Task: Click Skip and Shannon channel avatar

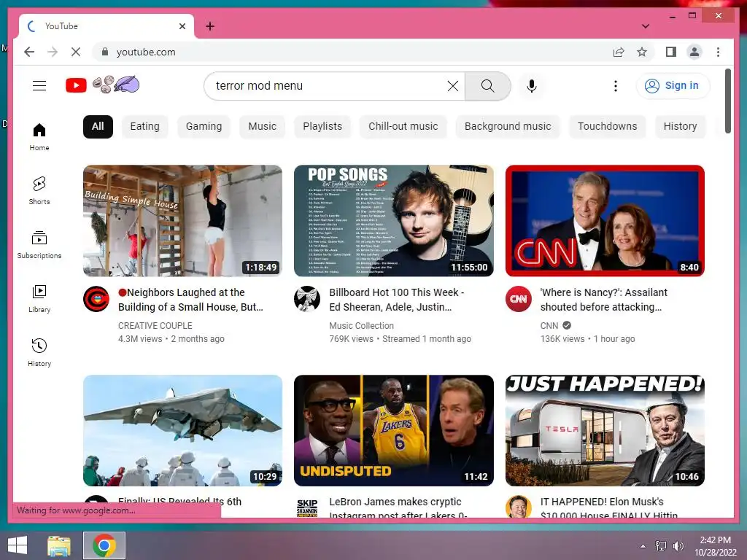Action: [307, 507]
